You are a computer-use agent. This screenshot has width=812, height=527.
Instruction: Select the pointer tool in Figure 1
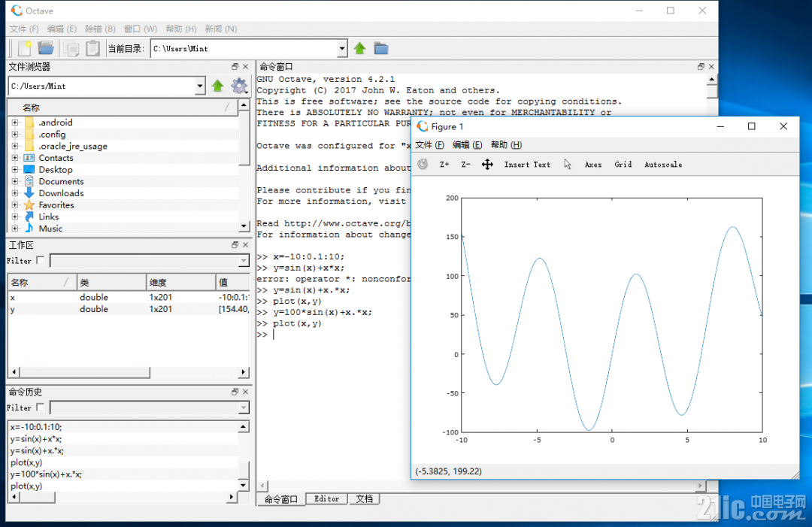point(568,165)
